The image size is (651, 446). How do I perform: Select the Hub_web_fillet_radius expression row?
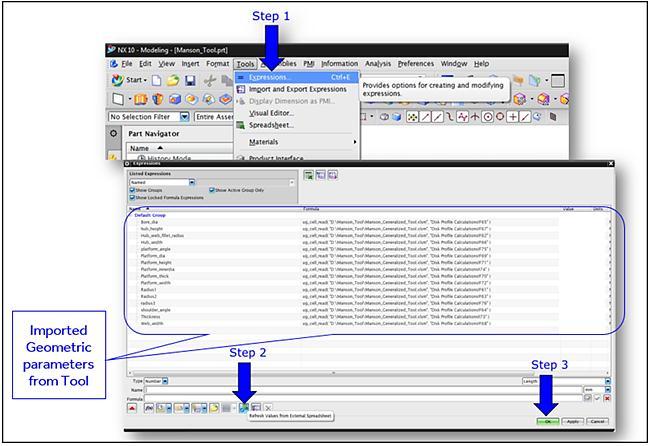pyautogui.click(x=369, y=236)
